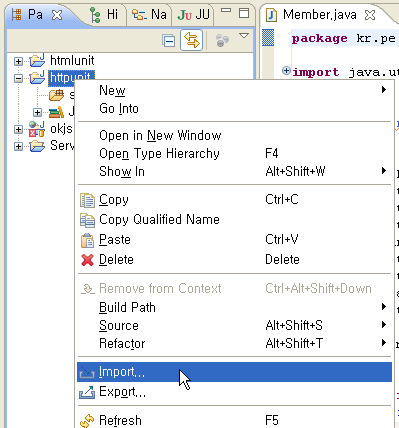Click the Copy clipboard icon
399x428 pixels.
(87, 200)
